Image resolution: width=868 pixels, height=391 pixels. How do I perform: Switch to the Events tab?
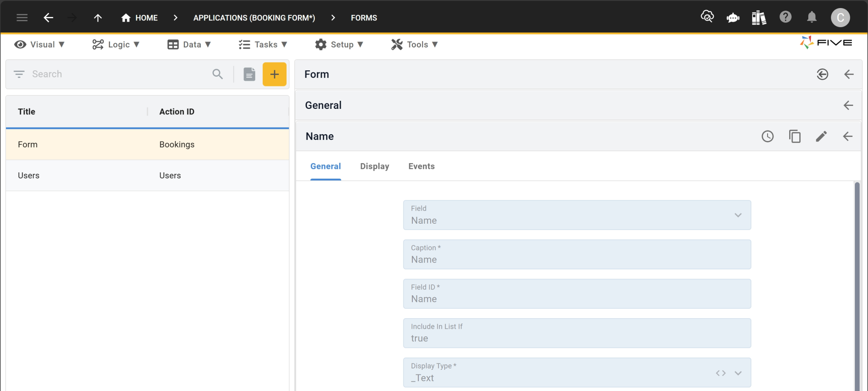(x=421, y=166)
